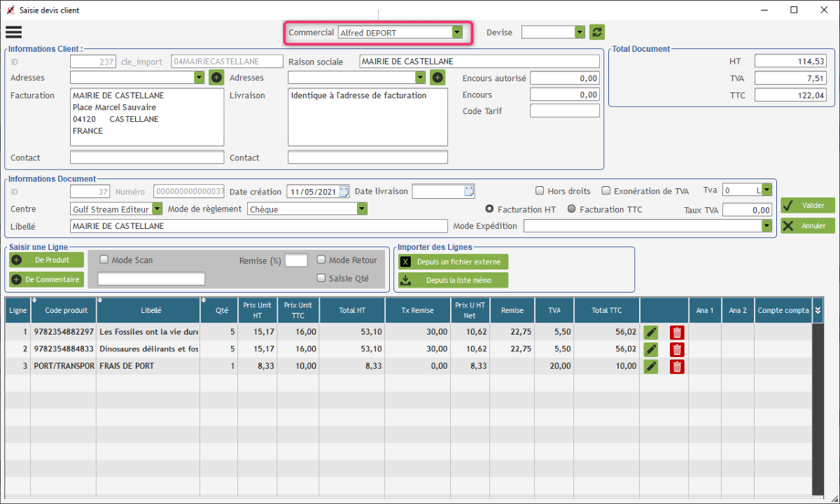Image resolution: width=840 pixels, height=504 pixels.
Task: Click the Encours autorisé field
Action: click(565, 78)
